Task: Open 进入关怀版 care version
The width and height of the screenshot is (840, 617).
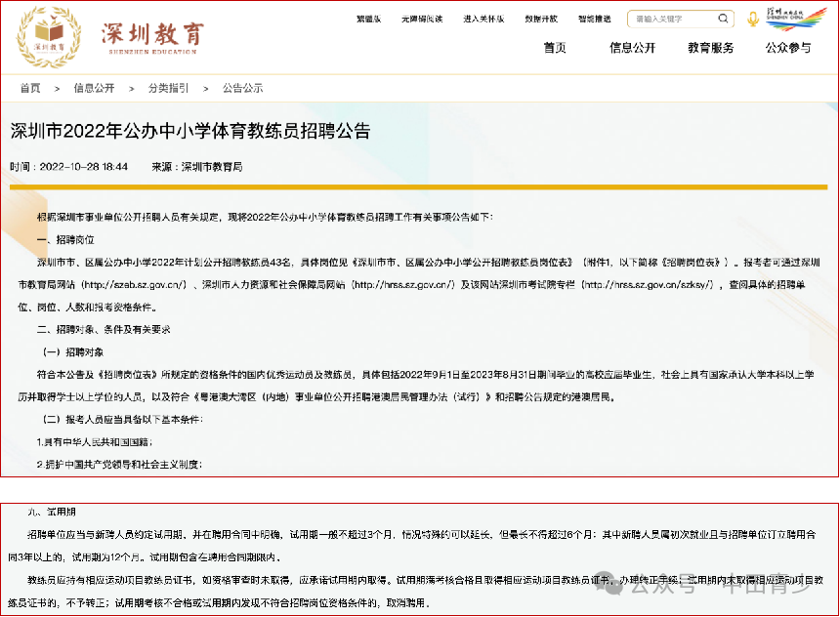Action: coord(483,19)
